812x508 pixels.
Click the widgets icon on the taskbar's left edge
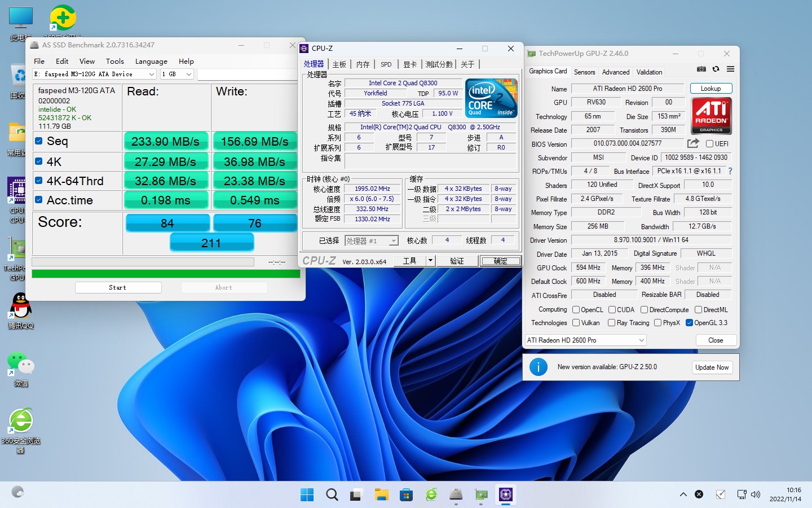tap(17, 492)
